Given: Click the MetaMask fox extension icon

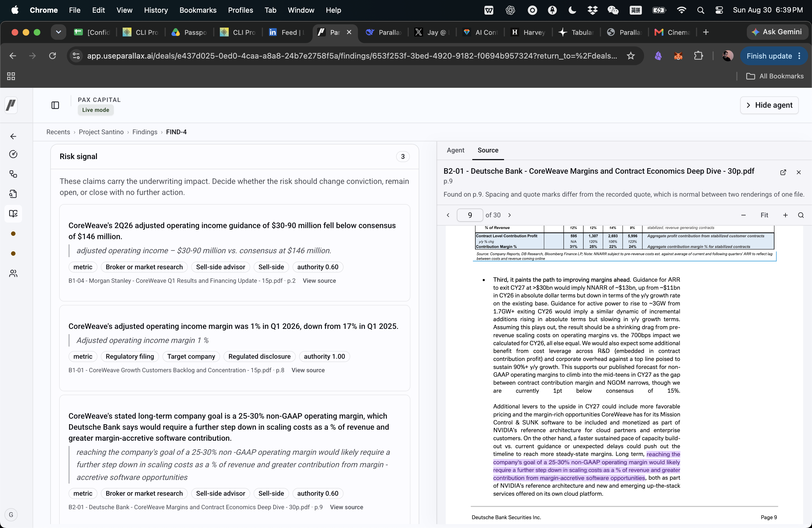Looking at the screenshot, I should (x=678, y=56).
